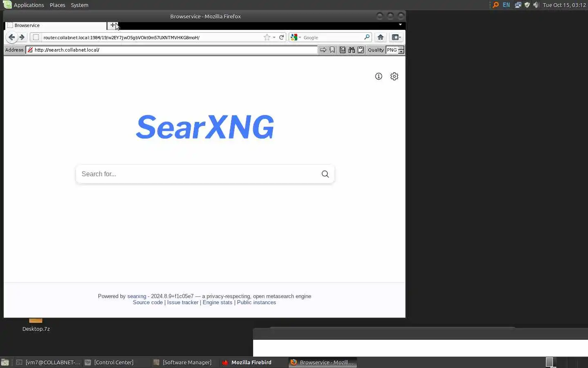
Task: Open the Public instances link
Action: (256, 303)
